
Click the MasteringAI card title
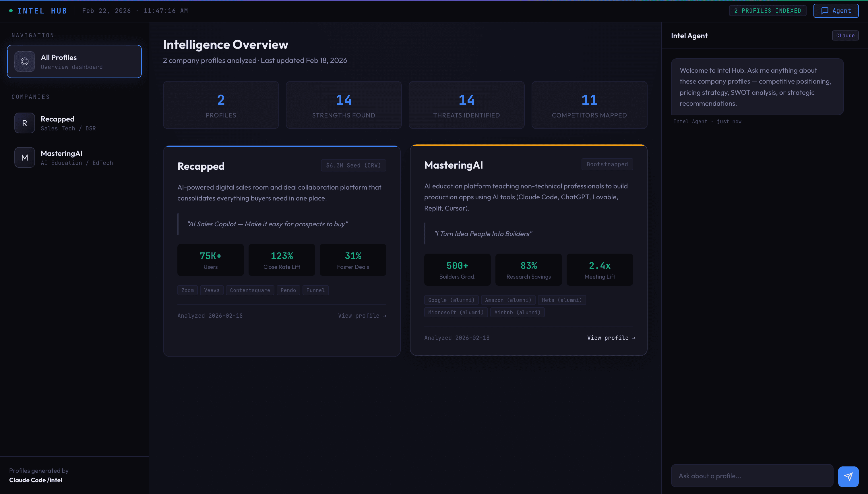point(453,165)
